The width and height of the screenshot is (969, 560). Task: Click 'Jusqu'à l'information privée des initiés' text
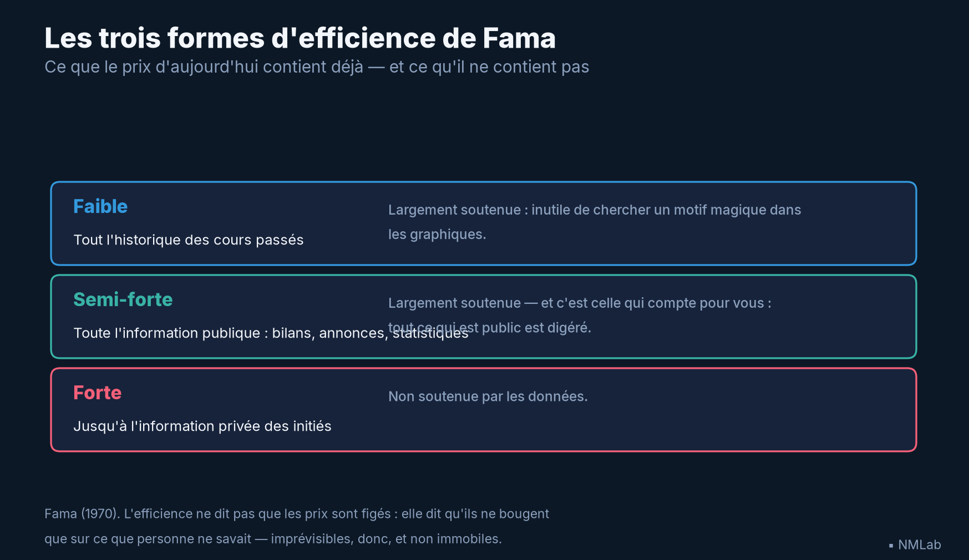(202, 426)
